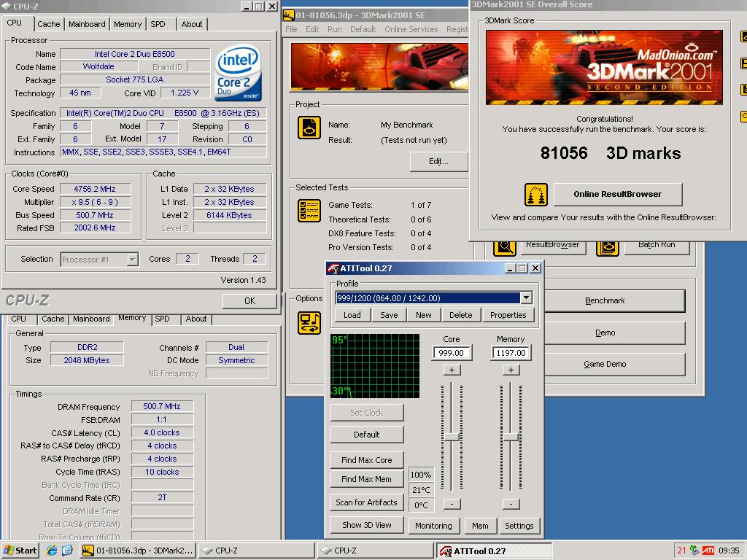This screenshot has height=560, width=747.
Task: Click Load profile button in ATITool
Action: [352, 315]
